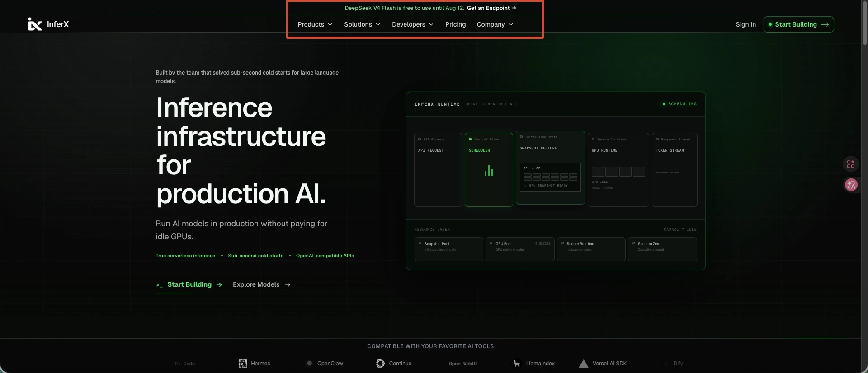The image size is (868, 373).
Task: Select the API REQUEST card
Action: (438, 170)
